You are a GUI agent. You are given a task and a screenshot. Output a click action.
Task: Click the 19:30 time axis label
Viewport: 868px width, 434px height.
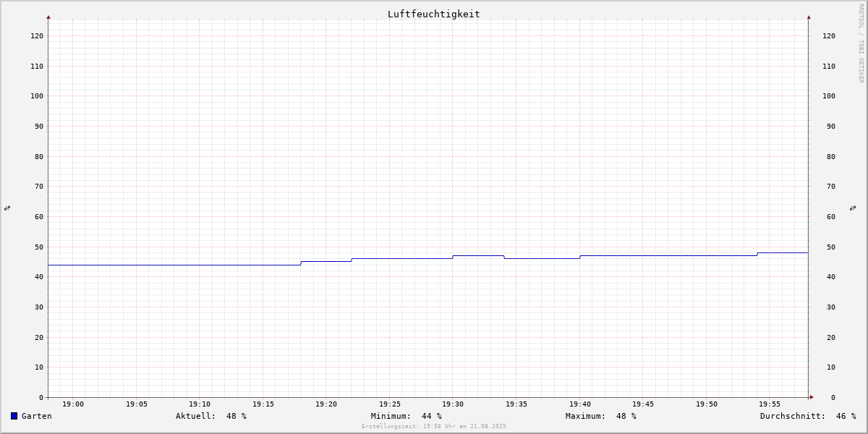tap(453, 404)
